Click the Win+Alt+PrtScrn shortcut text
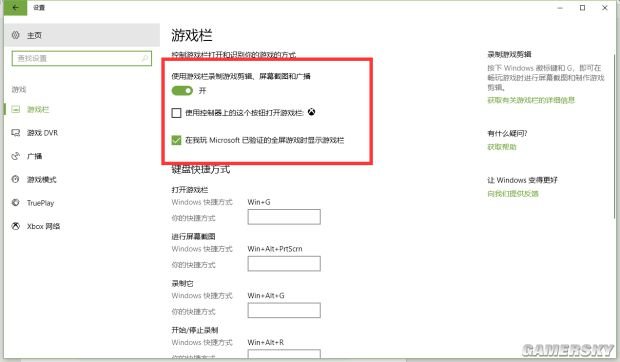Screen dimensions: 620x362 click(x=275, y=249)
